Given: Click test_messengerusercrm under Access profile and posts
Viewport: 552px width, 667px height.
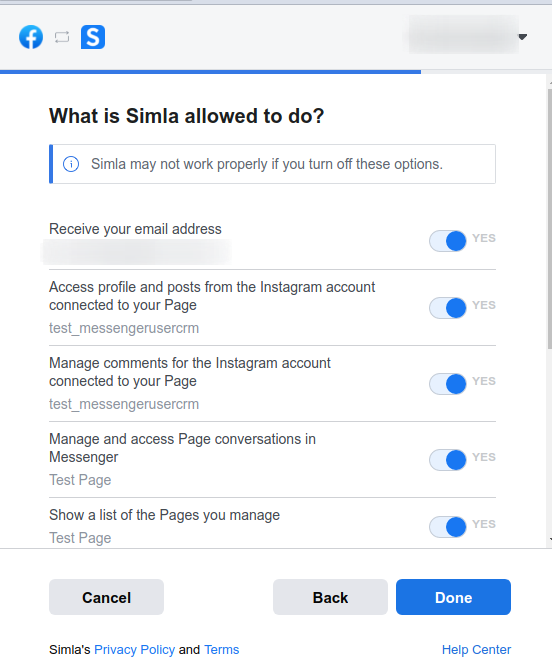Looking at the screenshot, I should pyautogui.click(x=124, y=328).
